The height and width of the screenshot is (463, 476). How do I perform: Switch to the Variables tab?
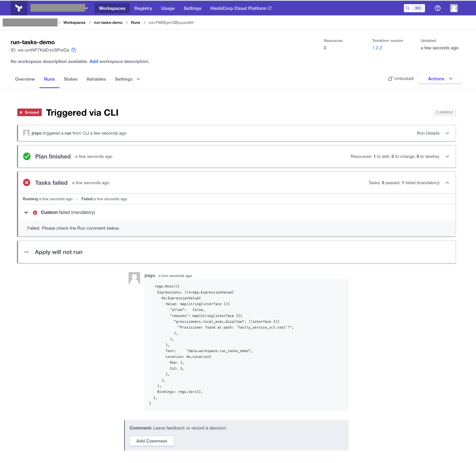pos(96,79)
